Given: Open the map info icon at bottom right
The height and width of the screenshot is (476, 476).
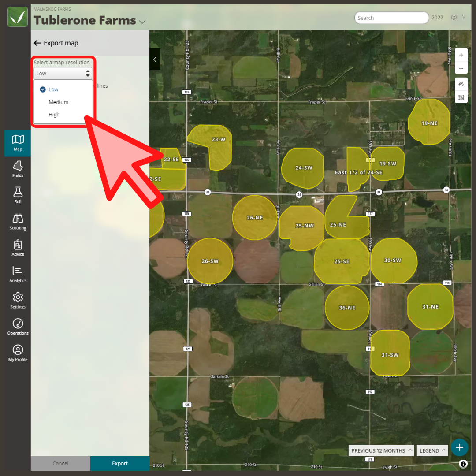Looking at the screenshot, I should pos(463,464).
